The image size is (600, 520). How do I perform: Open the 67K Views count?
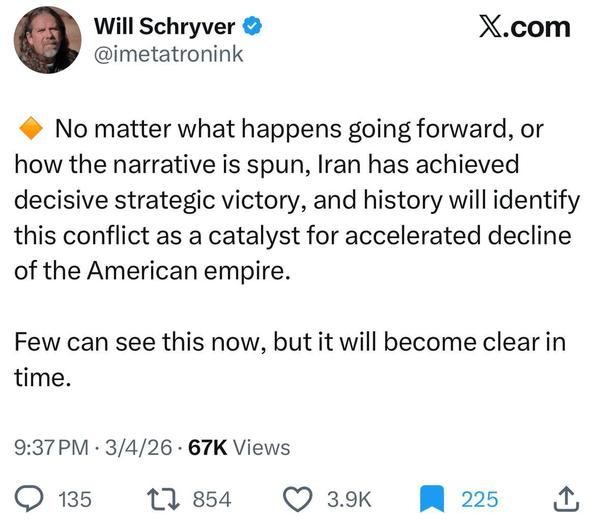point(239,448)
